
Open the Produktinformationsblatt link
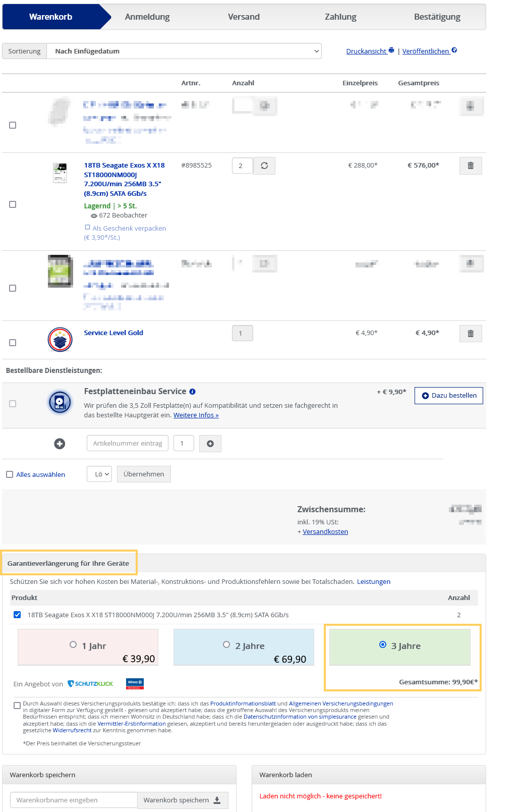coord(243,703)
